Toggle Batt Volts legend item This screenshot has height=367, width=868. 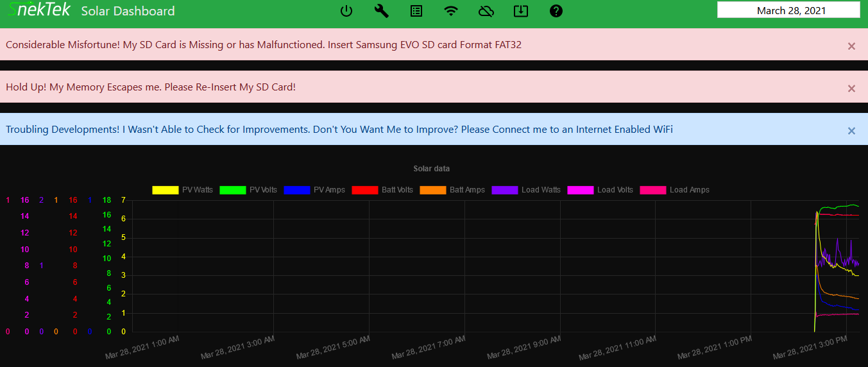(x=382, y=190)
